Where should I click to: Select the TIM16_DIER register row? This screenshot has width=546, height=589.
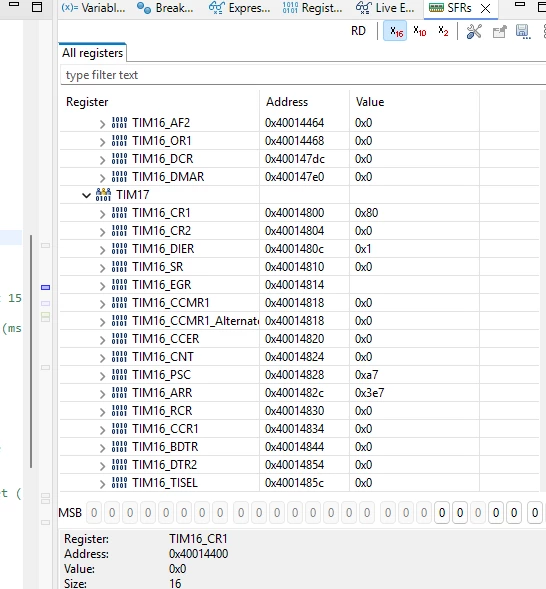299,249
